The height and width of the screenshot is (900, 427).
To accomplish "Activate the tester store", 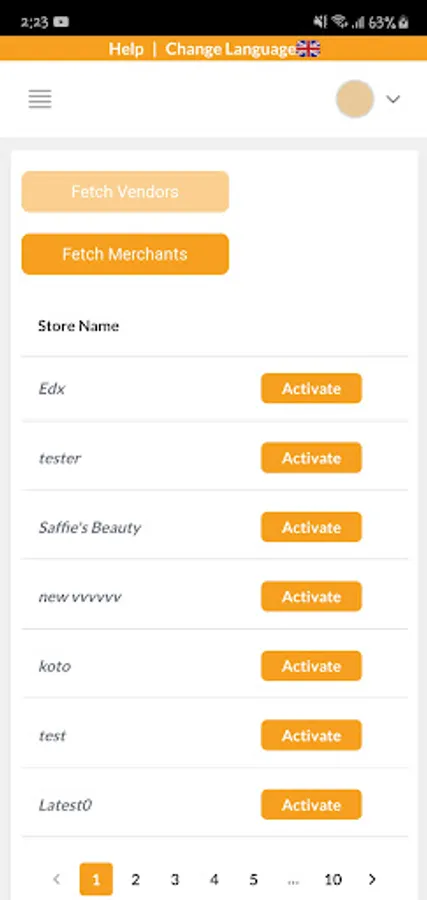I will click(312, 458).
